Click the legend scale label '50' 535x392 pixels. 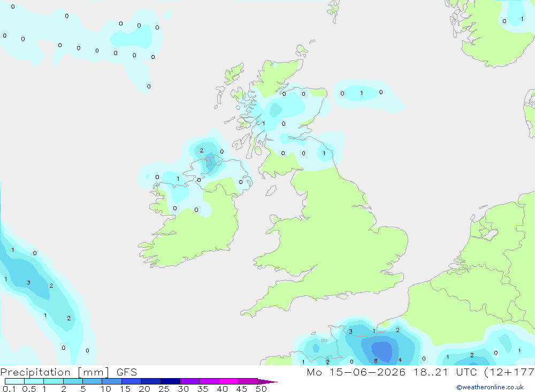point(261,389)
